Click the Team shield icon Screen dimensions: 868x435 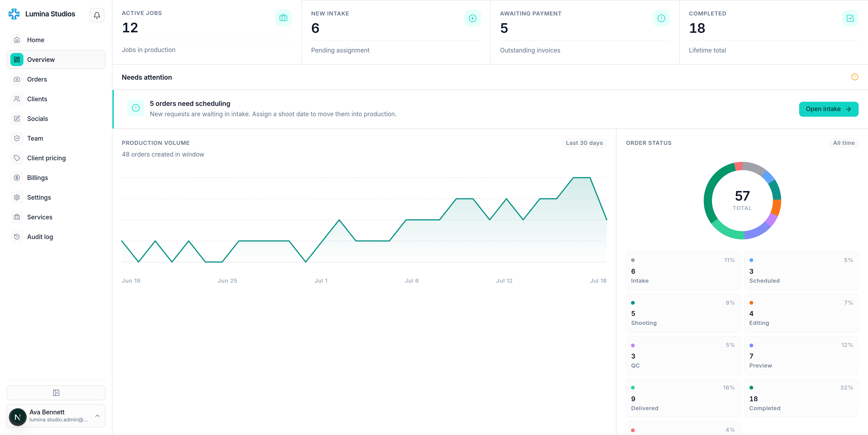[17, 138]
